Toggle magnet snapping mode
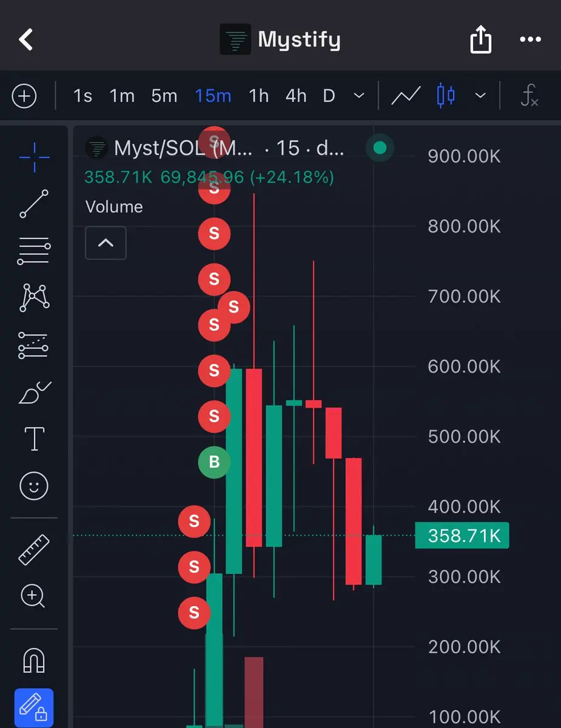Screen dimensions: 561x728 click(x=34, y=659)
